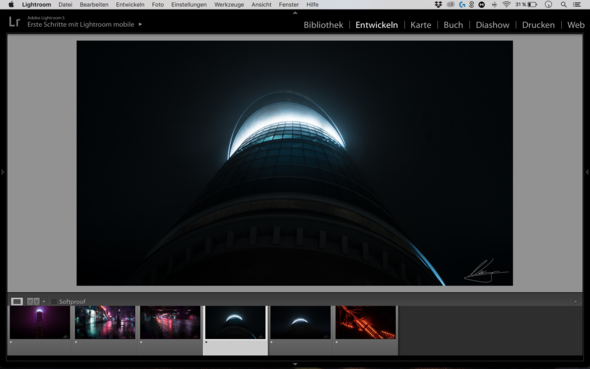
Task: Open the Bearbeiten menu
Action: click(94, 5)
